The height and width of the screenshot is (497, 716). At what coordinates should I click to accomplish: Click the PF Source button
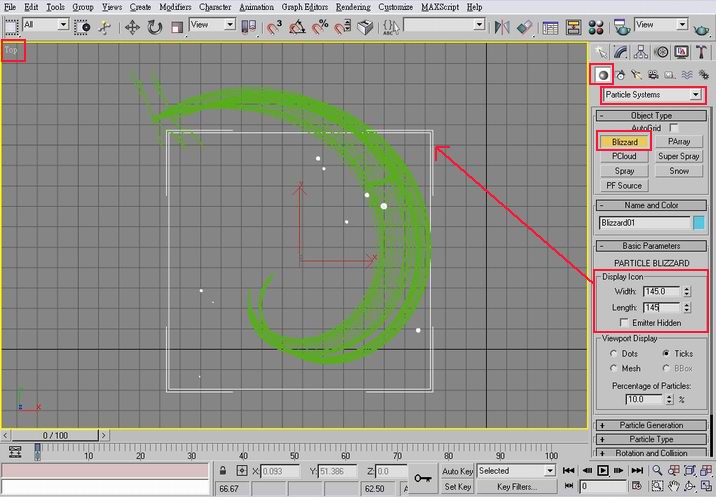pos(624,185)
